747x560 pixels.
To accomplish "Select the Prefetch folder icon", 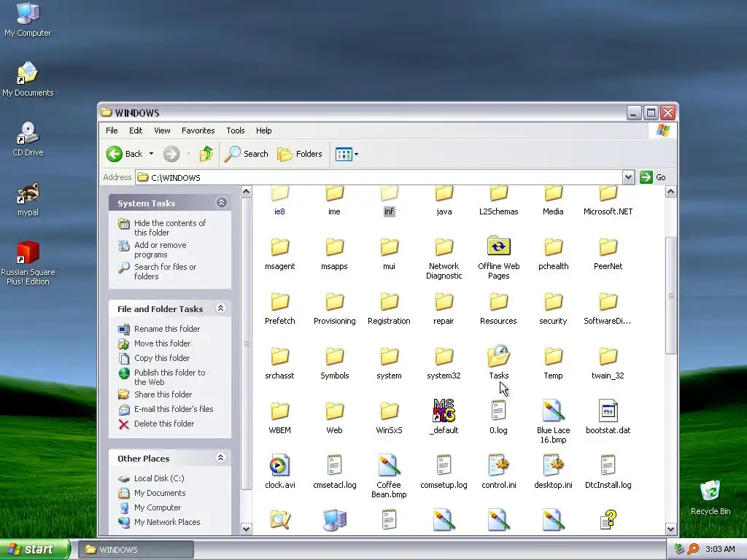I will point(279,301).
